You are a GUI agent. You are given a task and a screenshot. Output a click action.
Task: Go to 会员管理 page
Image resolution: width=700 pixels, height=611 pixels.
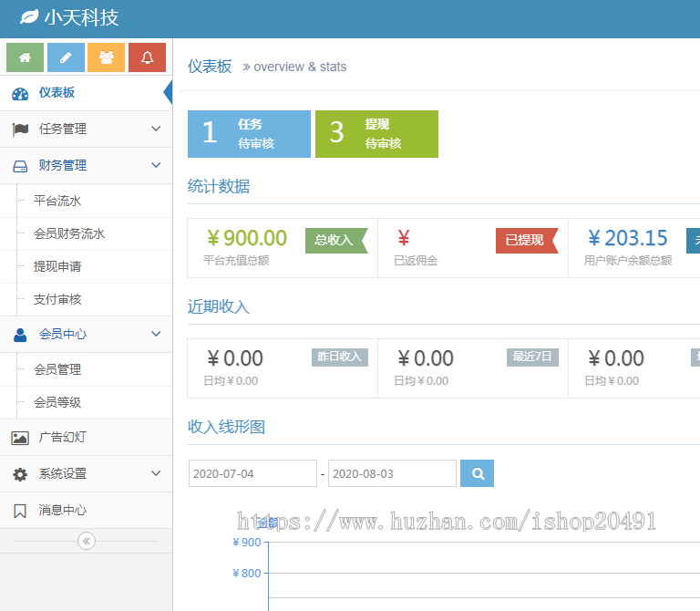57,369
